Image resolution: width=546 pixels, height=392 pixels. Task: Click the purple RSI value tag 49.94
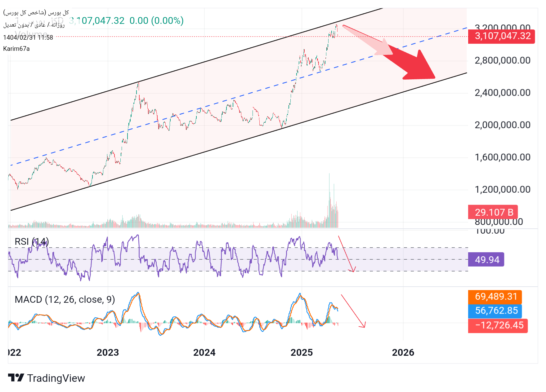(486, 260)
